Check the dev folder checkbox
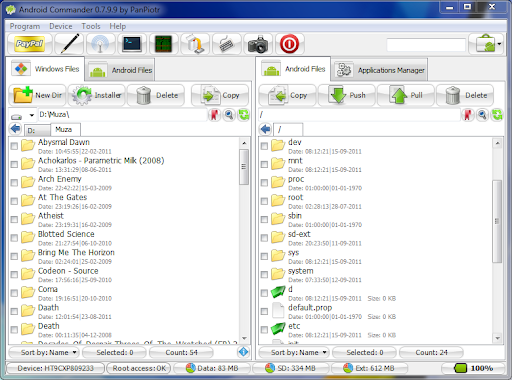Screen dimensions: 512x380 click(264, 146)
